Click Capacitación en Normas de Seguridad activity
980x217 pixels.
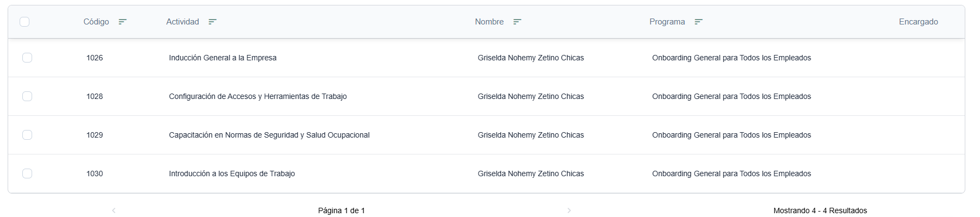(x=269, y=135)
